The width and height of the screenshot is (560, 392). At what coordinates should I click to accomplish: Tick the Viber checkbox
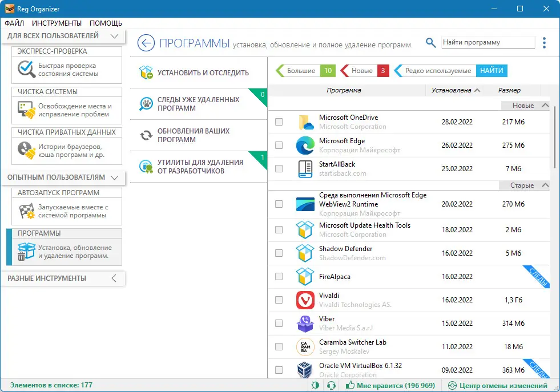click(279, 324)
